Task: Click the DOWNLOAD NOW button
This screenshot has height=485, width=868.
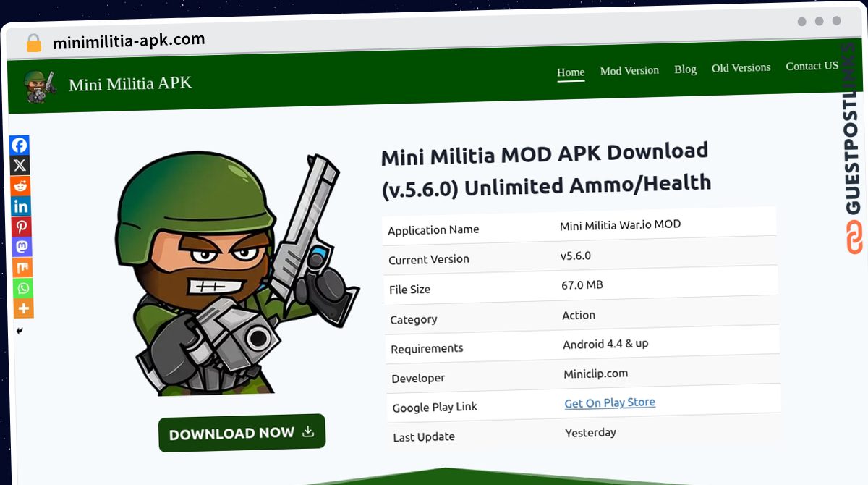Action: point(242,433)
